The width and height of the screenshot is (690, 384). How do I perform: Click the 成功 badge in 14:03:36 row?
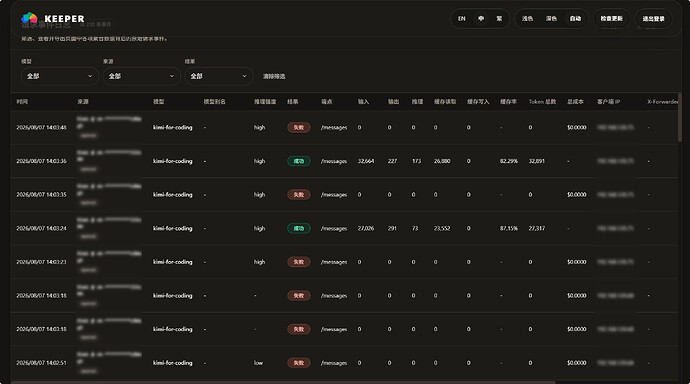(x=299, y=161)
